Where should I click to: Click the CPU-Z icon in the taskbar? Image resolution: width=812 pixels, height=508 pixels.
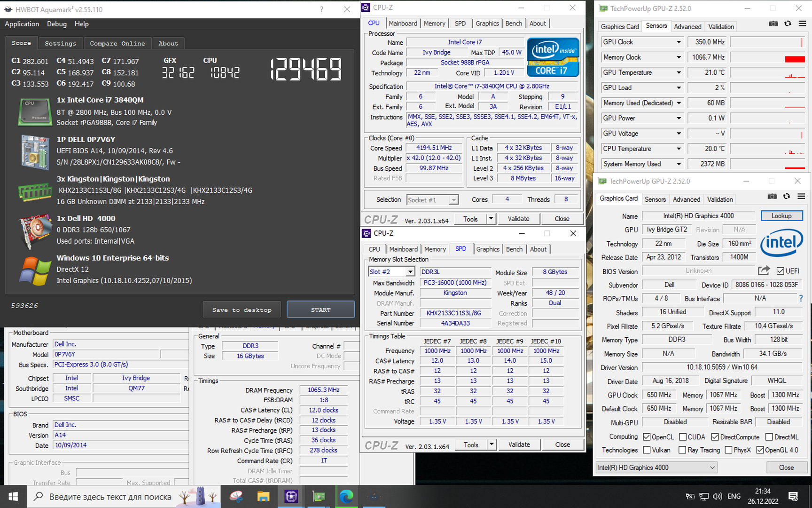pos(291,497)
